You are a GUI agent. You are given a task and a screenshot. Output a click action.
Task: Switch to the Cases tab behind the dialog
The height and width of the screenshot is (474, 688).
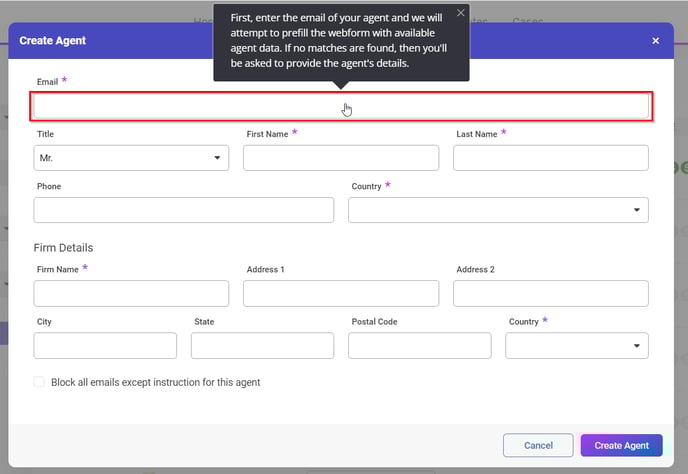pyautogui.click(x=528, y=20)
